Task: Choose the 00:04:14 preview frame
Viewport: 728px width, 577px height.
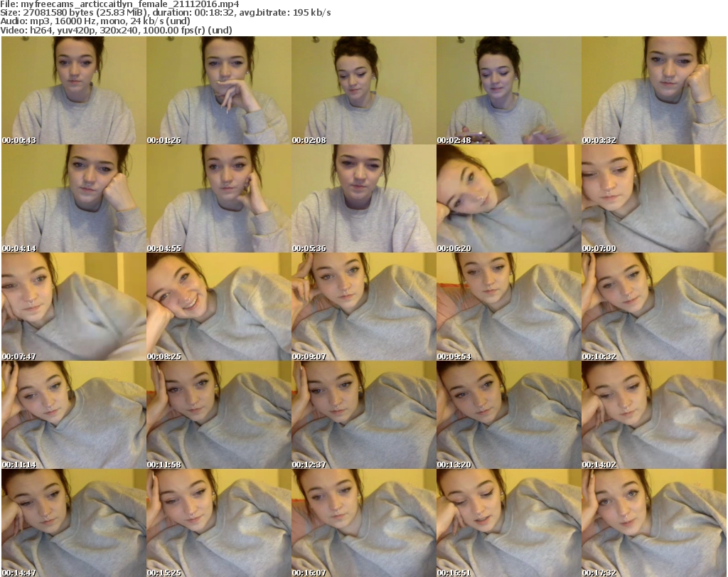Action: [74, 198]
